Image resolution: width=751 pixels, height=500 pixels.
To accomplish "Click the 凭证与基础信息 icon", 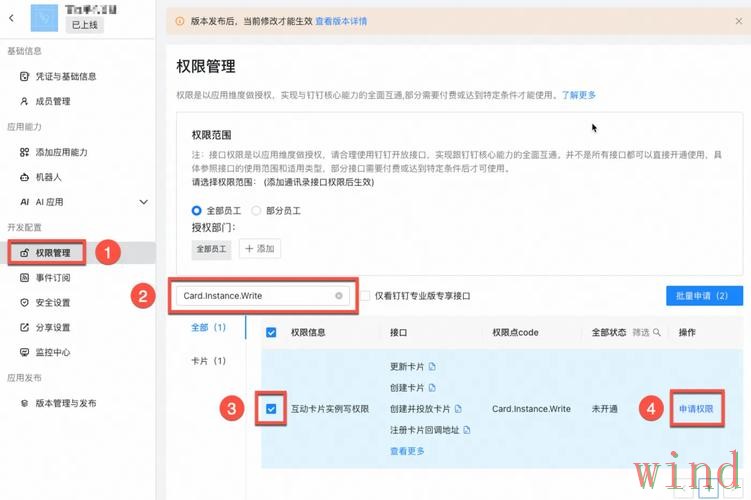I will [24, 76].
